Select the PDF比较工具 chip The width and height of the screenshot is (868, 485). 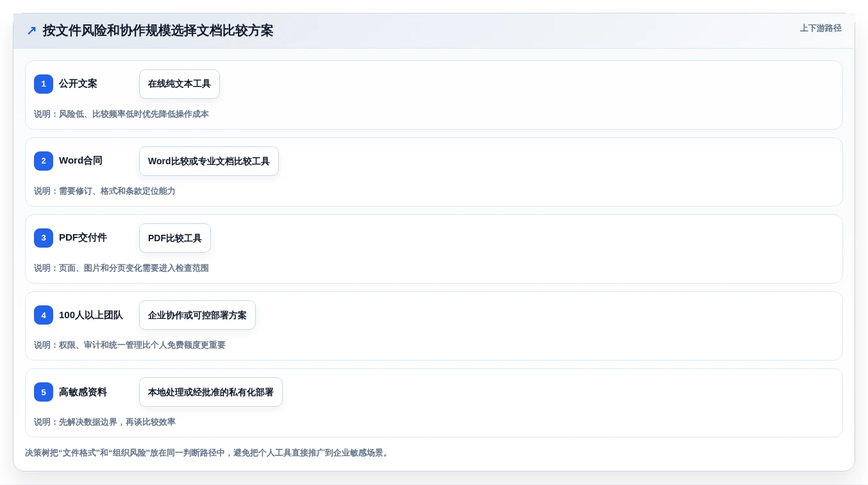(175, 238)
